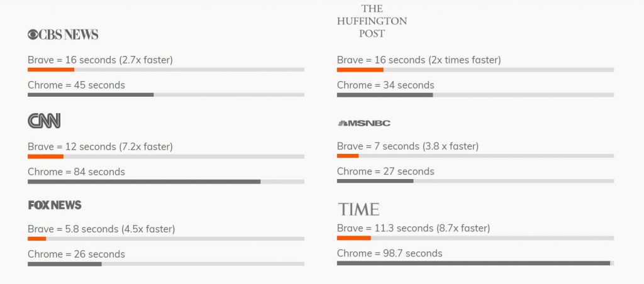Click the MSNBC logo
Image resolution: width=644 pixels, height=284 pixels.
[x=364, y=123]
